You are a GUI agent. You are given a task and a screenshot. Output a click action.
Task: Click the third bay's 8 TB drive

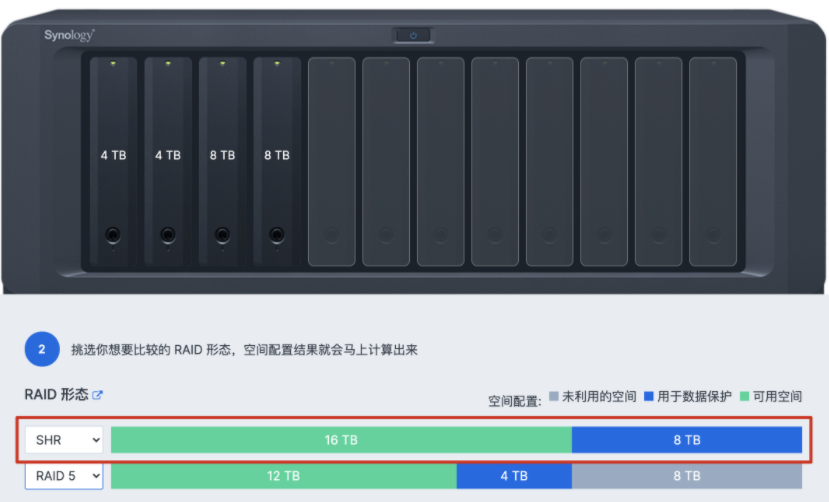coord(222,161)
